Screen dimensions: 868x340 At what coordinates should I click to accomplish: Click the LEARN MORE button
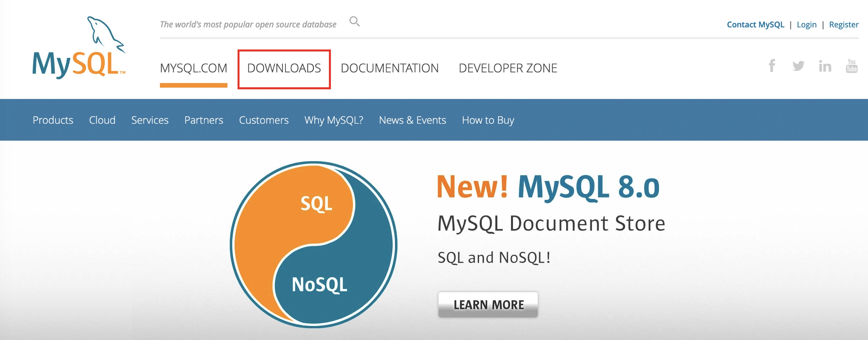[x=488, y=304]
